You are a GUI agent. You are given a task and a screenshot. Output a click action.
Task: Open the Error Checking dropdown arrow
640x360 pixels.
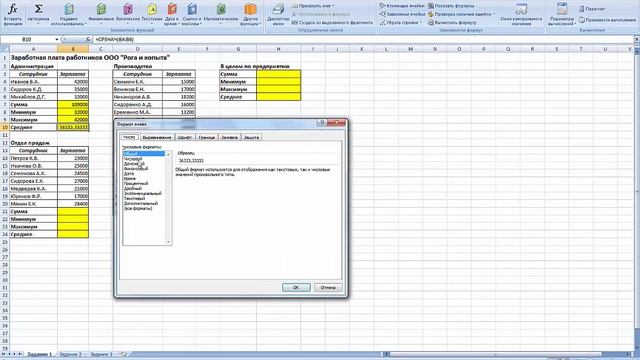click(x=494, y=14)
